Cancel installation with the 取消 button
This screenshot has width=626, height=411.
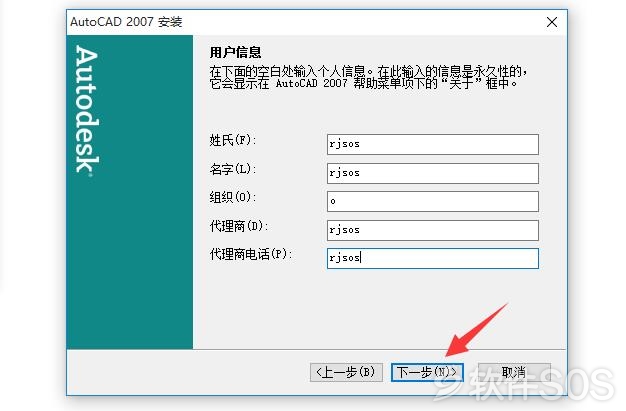click(514, 372)
